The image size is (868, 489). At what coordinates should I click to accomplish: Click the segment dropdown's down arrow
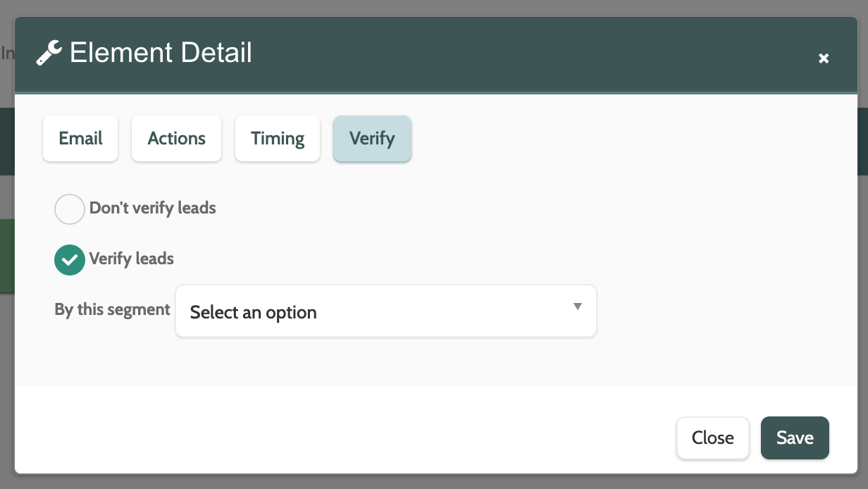coord(578,307)
